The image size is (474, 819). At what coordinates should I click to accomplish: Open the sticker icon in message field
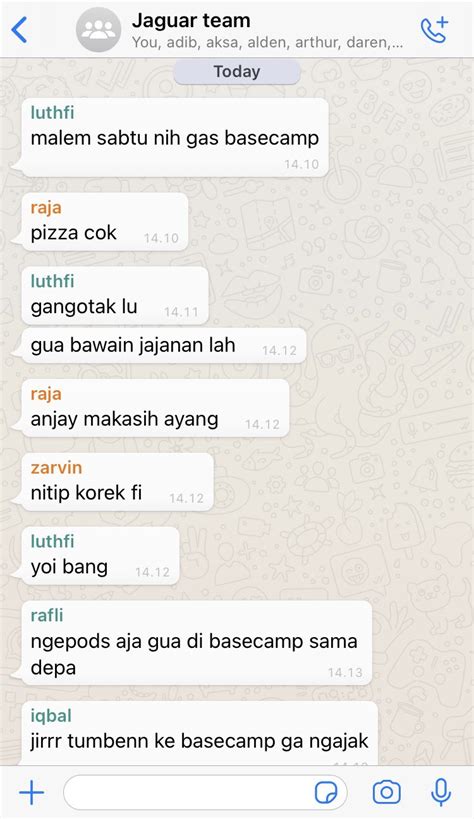(x=326, y=792)
